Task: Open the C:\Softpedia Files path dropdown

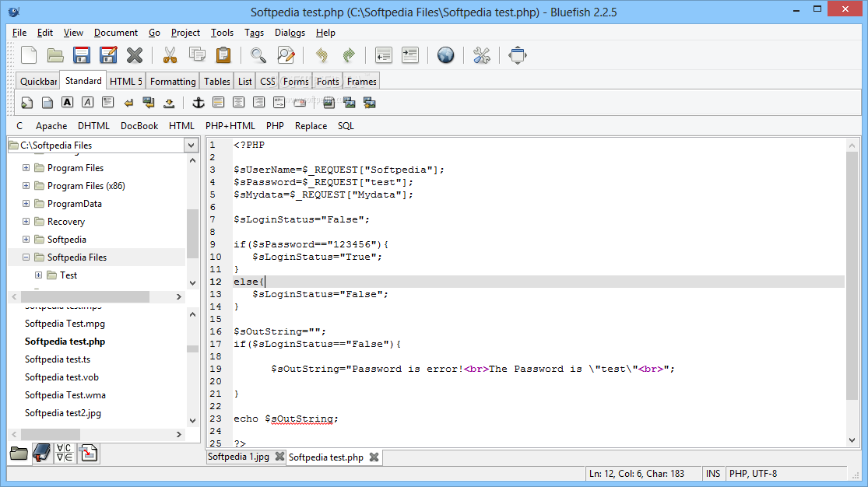Action: pyautogui.click(x=191, y=145)
